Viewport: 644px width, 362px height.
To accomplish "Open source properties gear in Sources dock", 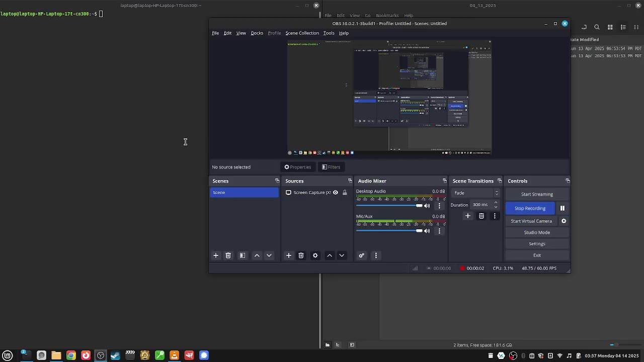I will pos(315,255).
